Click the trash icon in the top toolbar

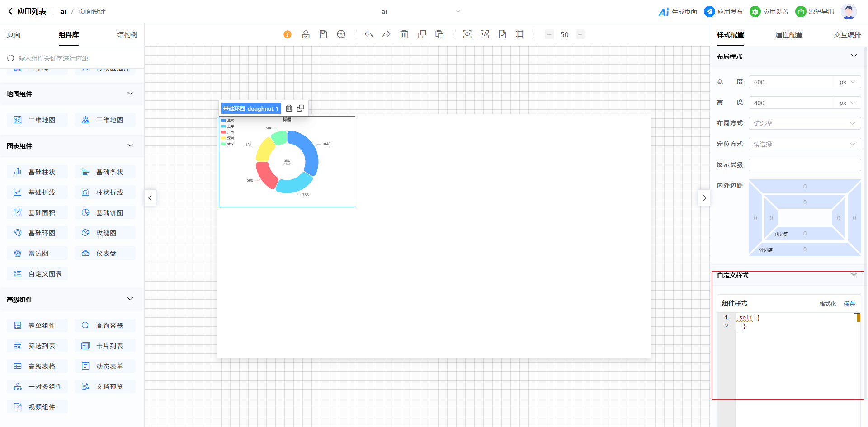click(x=404, y=34)
